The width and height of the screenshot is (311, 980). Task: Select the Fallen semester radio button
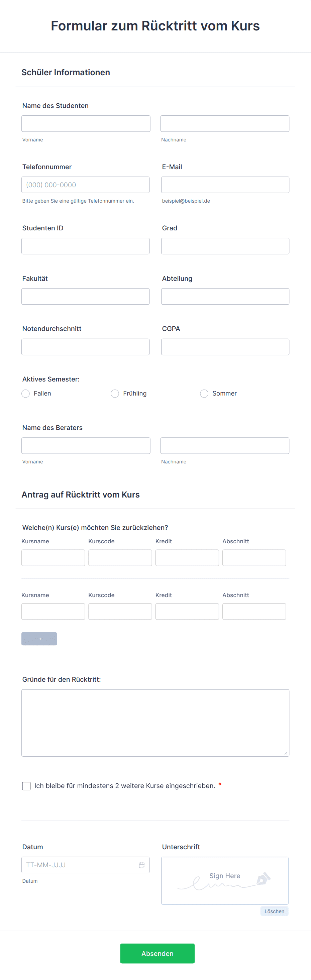(x=25, y=393)
